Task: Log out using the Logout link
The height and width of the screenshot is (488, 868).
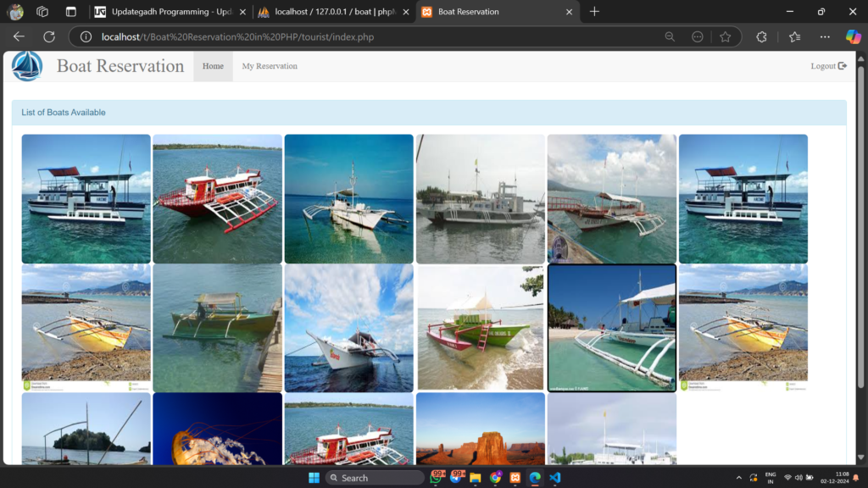Action: click(828, 66)
